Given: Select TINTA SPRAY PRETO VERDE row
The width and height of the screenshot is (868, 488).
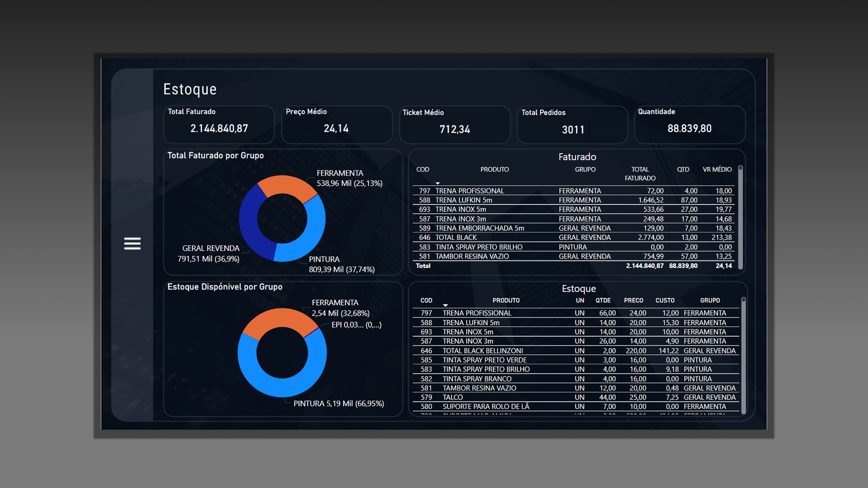Looking at the screenshot, I should click(x=576, y=360).
